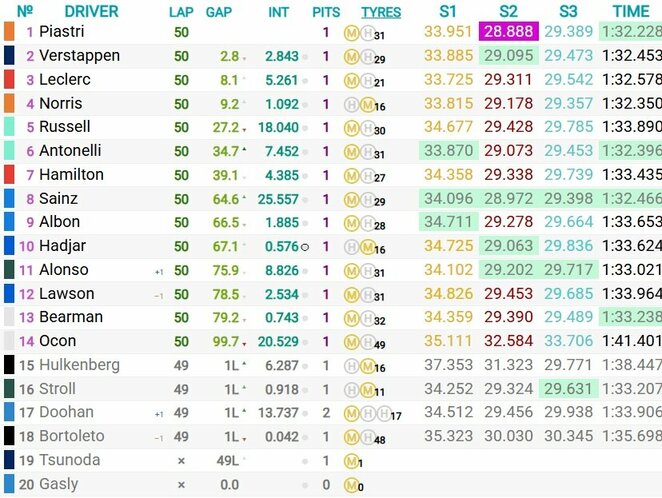Click Antonelli's gap trend up arrow
This screenshot has height=498, width=662.
(244, 149)
